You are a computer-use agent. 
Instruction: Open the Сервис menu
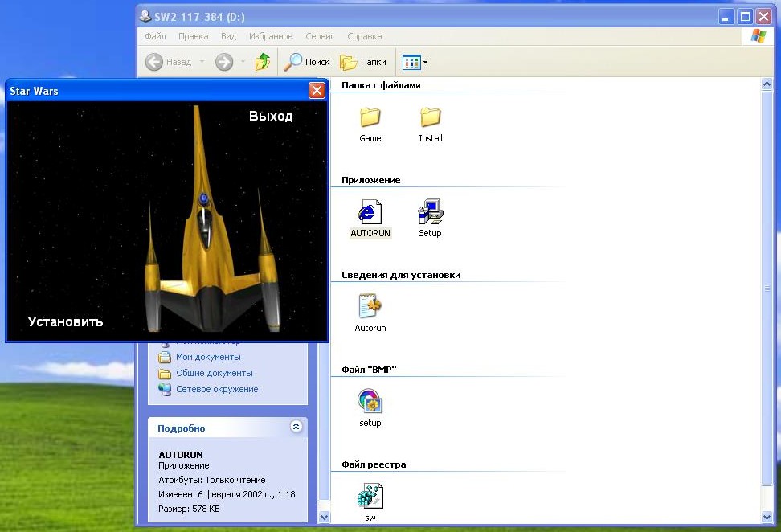320,36
